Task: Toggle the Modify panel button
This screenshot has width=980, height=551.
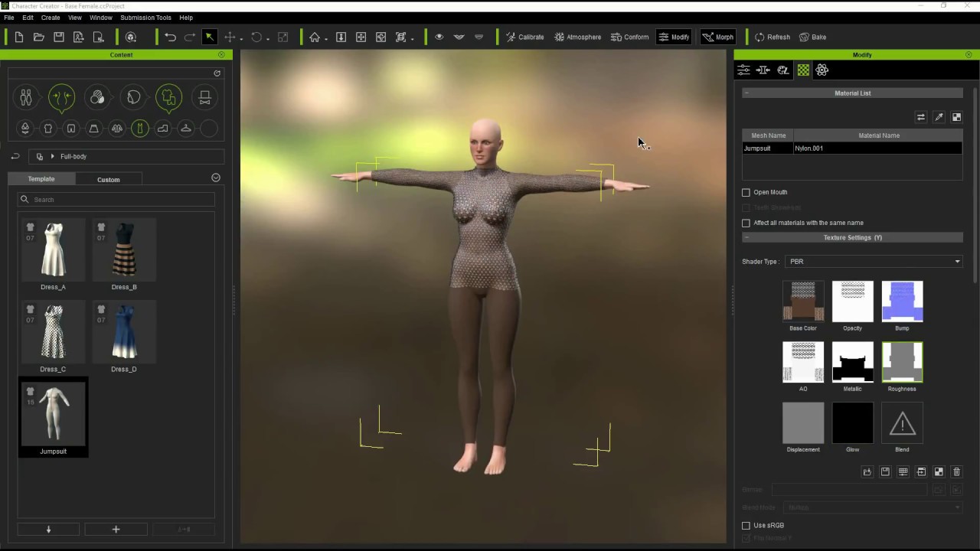Action: point(675,37)
